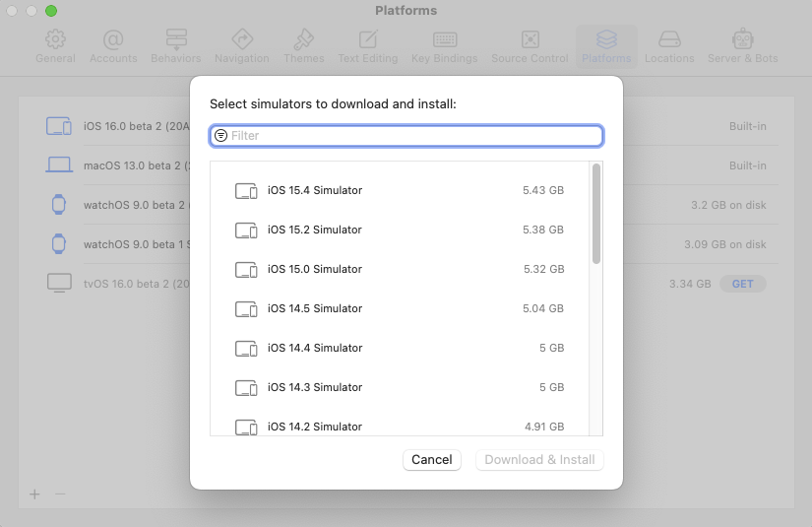812x527 pixels.
Task: Open the General preferences tab
Action: click(x=55, y=45)
